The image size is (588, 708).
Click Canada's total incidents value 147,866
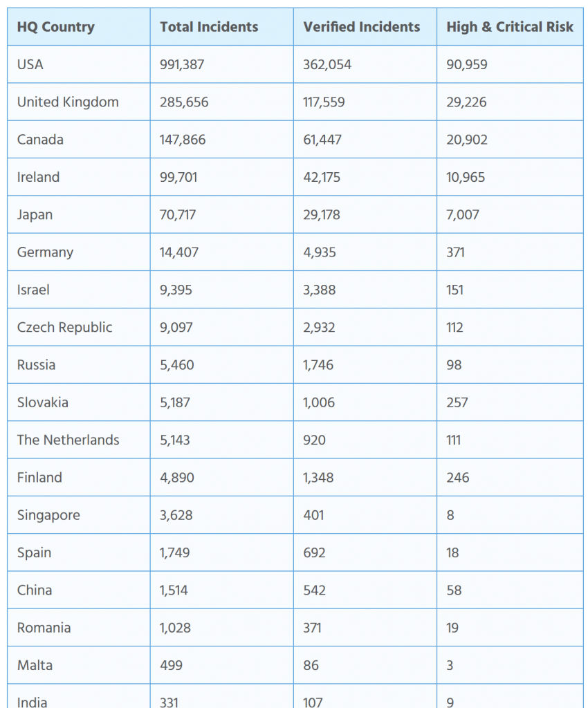pos(183,140)
